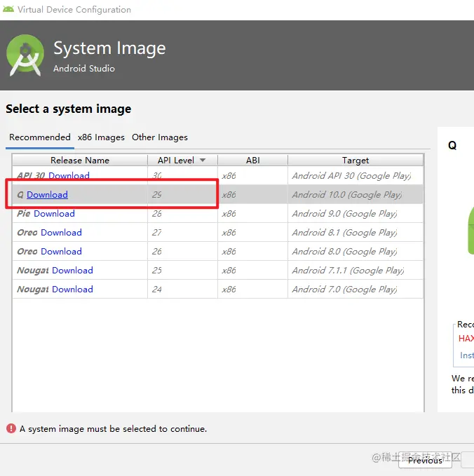
Task: Select the Android 7.0 (Google Play) cell
Action: 355,290
